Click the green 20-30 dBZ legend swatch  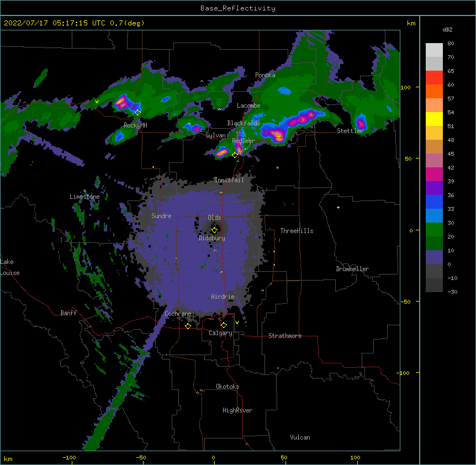tap(434, 230)
